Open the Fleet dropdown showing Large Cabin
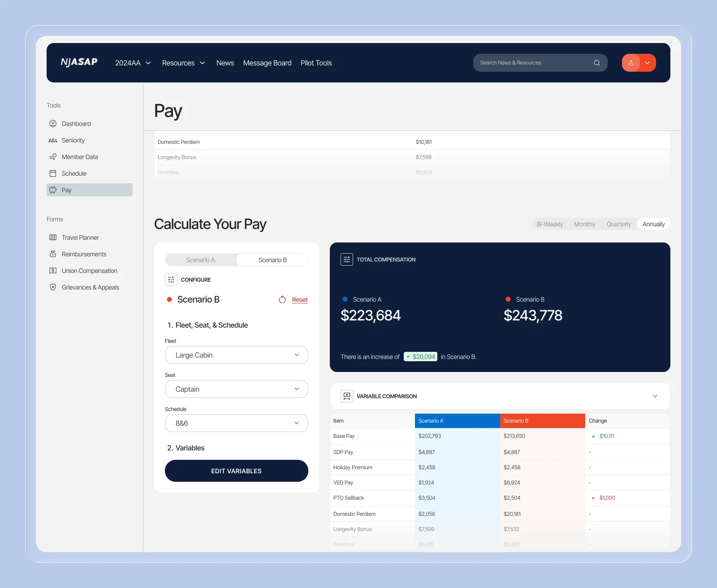This screenshot has width=717, height=588. 236,355
